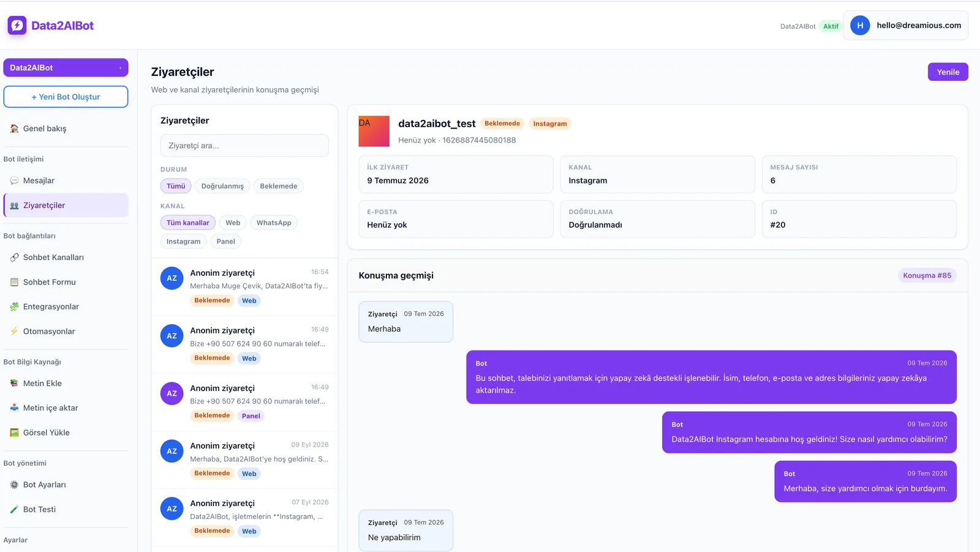Click the Beklemede badge beside data2aibot_test

click(502, 124)
